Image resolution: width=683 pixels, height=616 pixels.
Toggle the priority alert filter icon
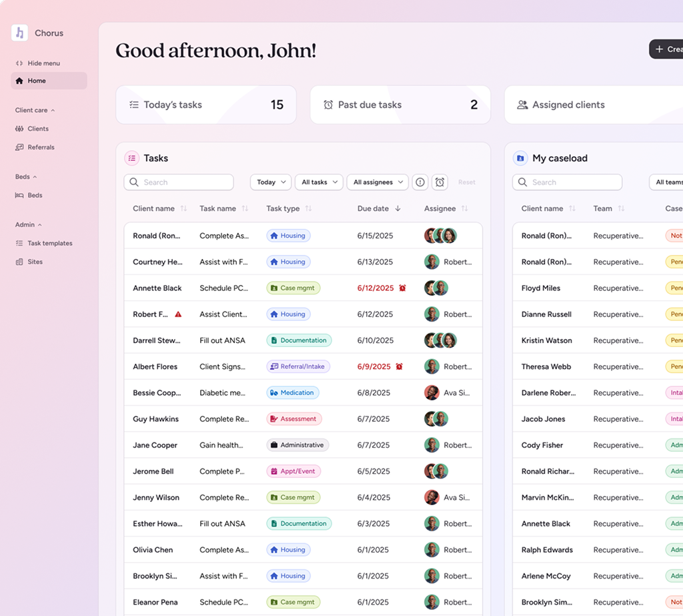click(420, 182)
